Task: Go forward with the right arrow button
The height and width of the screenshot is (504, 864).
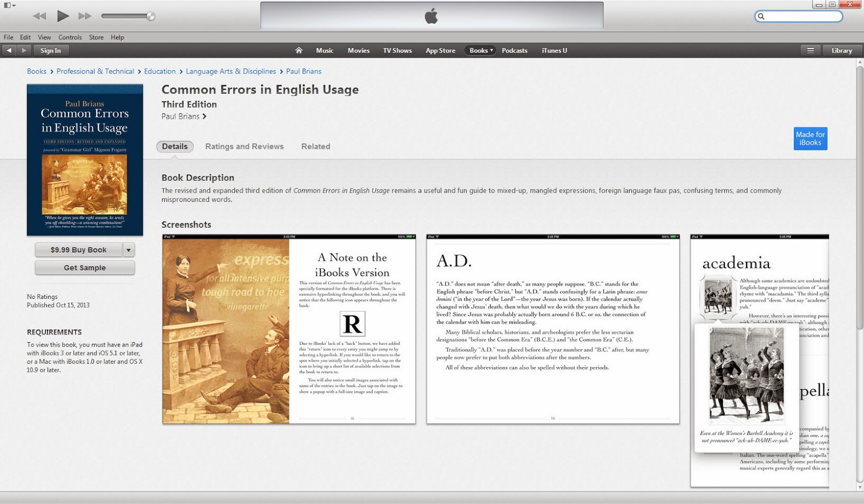Action: click(x=24, y=51)
